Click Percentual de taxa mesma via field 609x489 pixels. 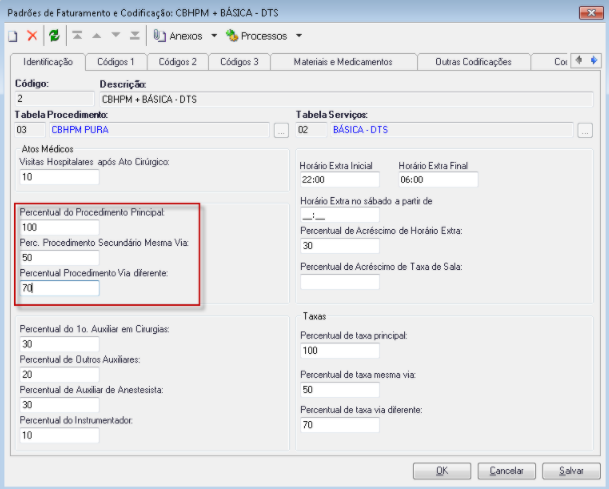point(340,390)
